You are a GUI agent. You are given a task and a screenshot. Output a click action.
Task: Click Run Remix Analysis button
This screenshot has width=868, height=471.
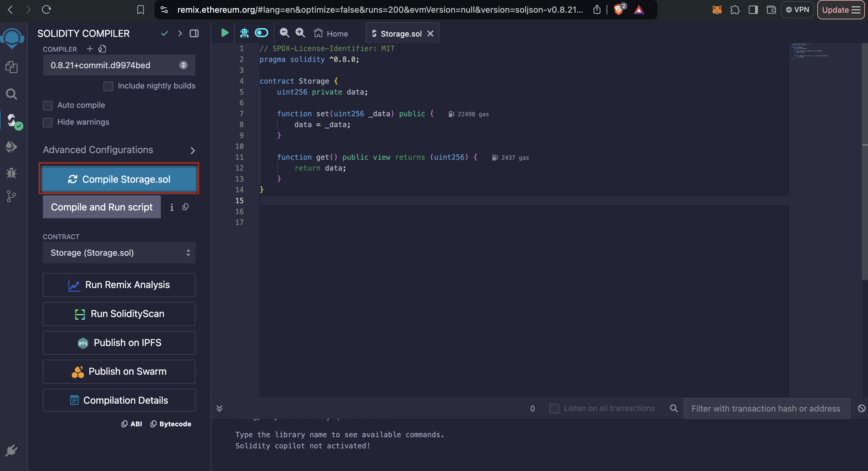coord(119,285)
